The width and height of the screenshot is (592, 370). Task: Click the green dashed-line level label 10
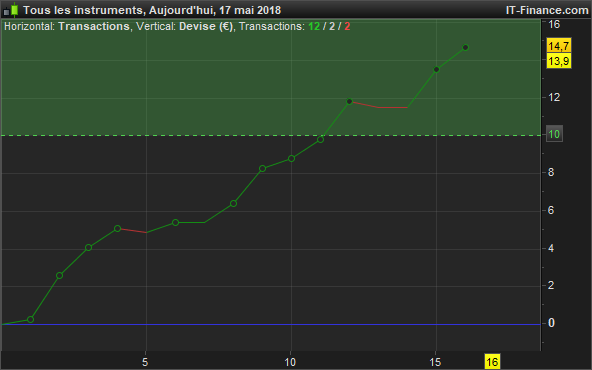554,134
